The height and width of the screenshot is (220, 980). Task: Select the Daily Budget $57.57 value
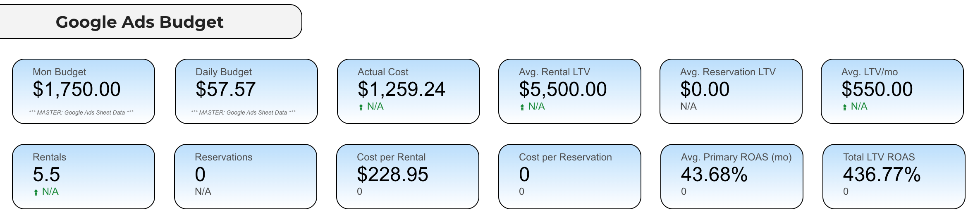coord(226,89)
